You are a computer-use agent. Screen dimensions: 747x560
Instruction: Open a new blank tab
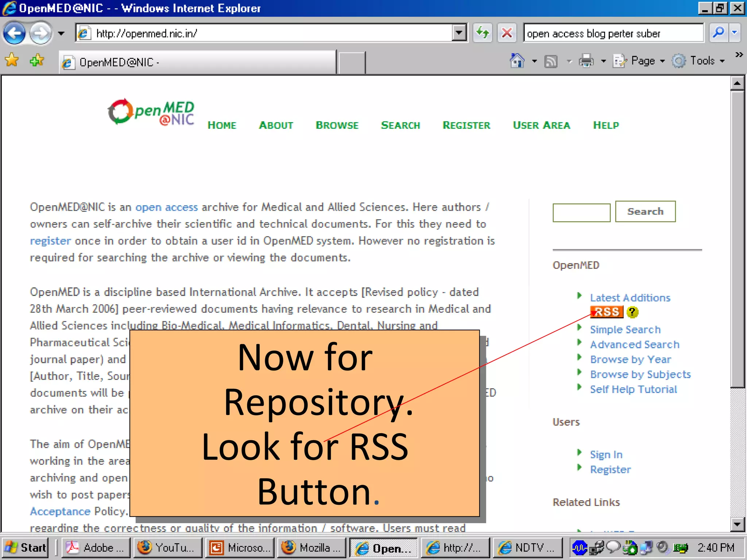coord(352,63)
